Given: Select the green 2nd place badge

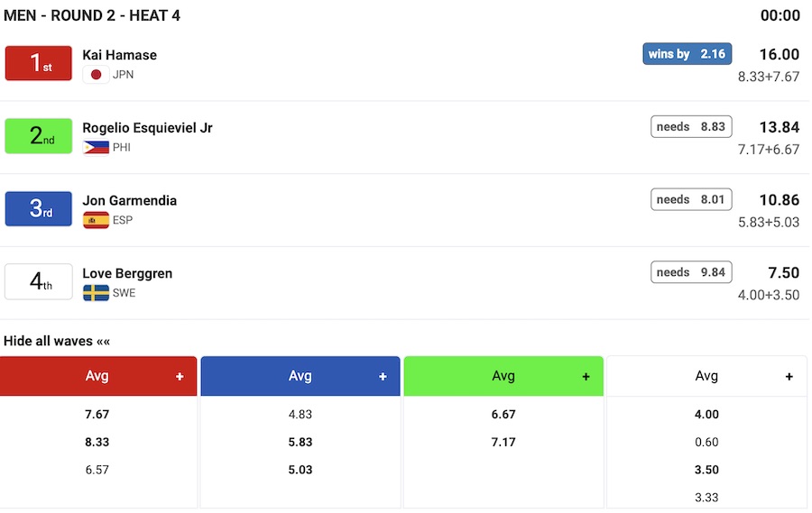Looking at the screenshot, I should click(39, 136).
